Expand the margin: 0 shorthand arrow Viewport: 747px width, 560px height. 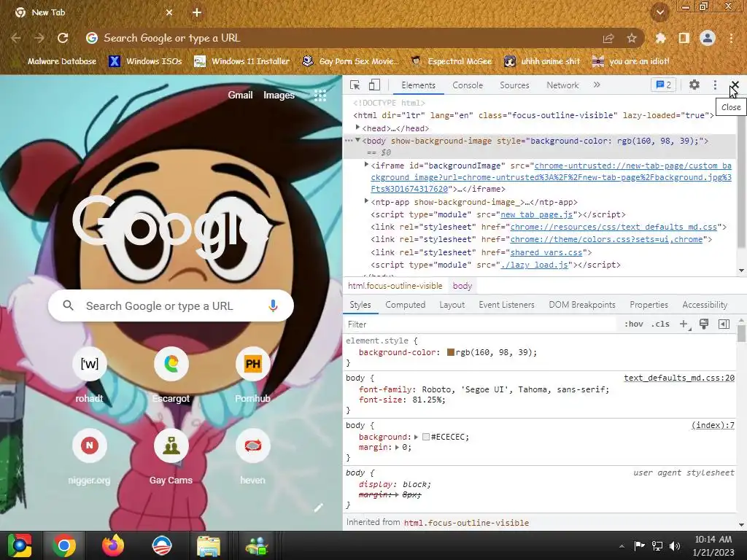point(397,447)
